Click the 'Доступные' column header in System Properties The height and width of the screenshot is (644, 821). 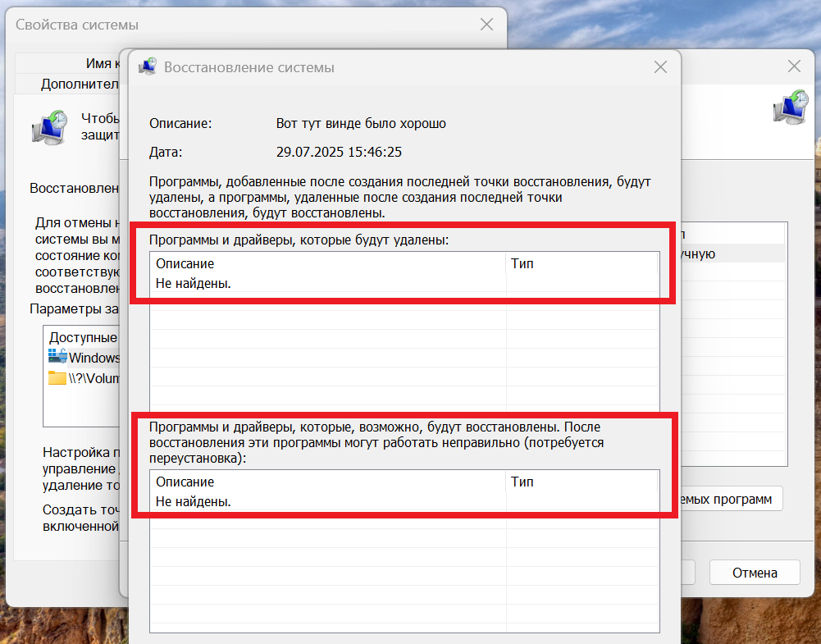[84, 337]
